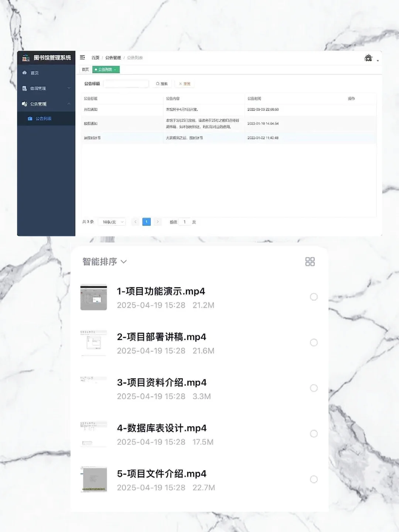Open the 10条/页 page size dropdown

pos(112,222)
